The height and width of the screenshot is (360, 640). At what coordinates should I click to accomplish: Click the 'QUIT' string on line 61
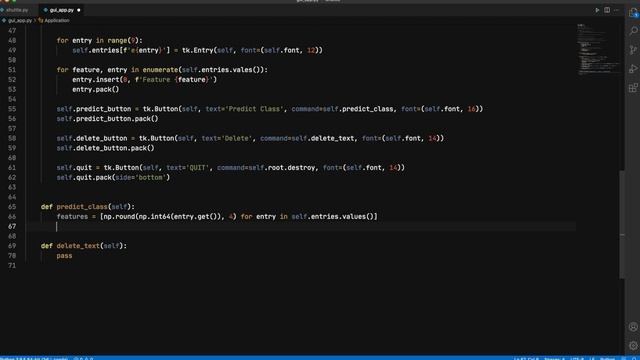point(198,168)
